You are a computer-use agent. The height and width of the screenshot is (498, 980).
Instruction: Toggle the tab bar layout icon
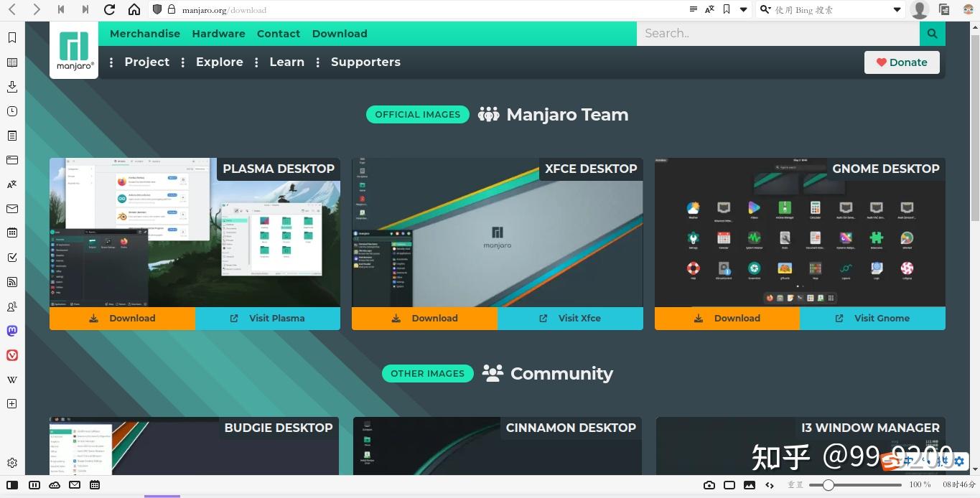pos(34,485)
